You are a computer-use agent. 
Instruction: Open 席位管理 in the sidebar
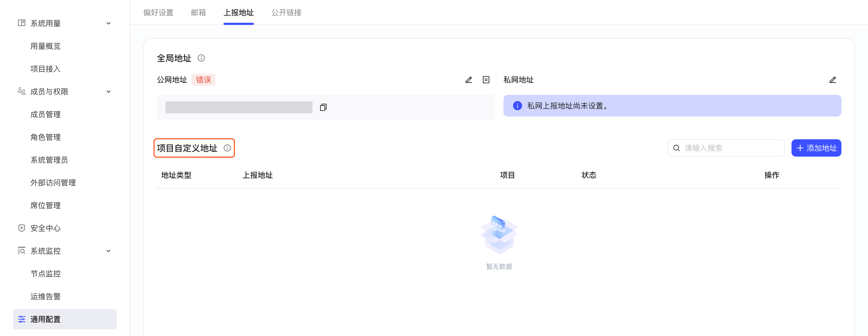[46, 205]
